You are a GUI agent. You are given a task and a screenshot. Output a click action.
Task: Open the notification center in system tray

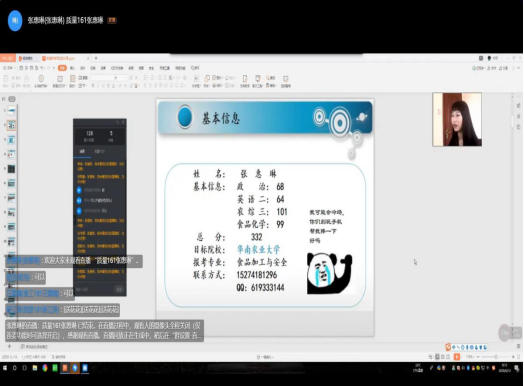click(517, 368)
